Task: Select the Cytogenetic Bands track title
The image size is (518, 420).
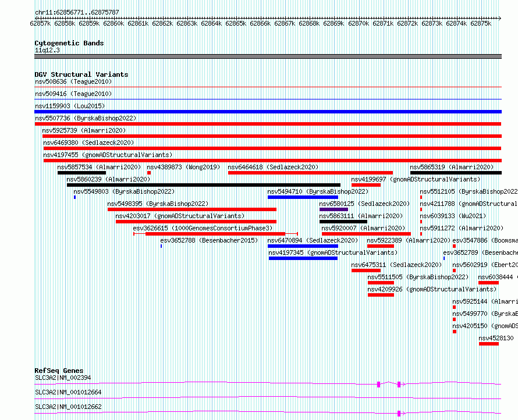Action: 69,43
